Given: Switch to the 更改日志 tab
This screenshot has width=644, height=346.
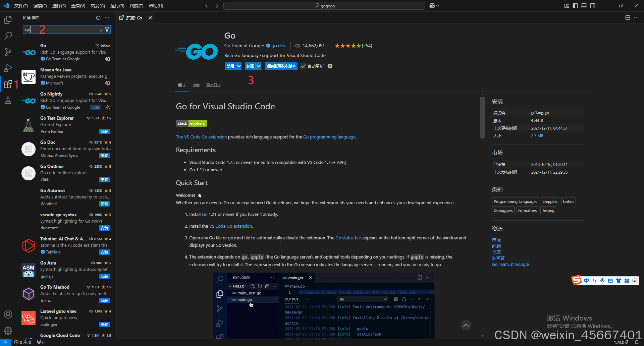Looking at the screenshot, I should 213,85.
